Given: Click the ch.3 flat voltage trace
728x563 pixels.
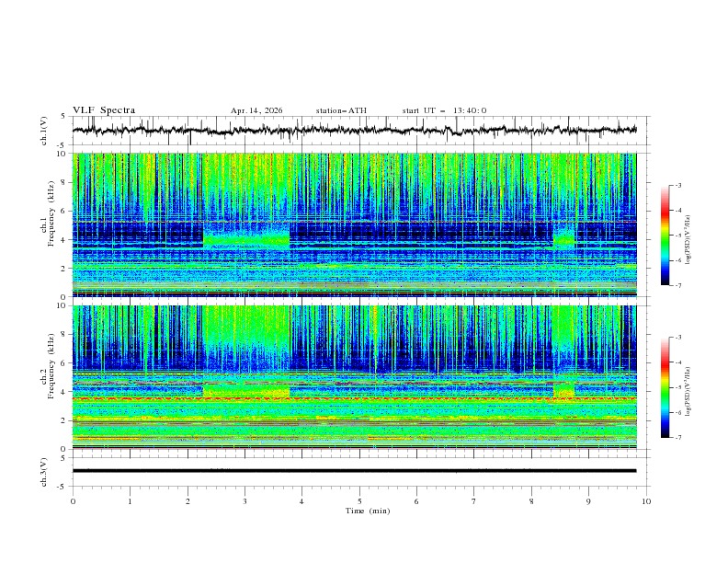Looking at the screenshot, I should pos(354,471).
